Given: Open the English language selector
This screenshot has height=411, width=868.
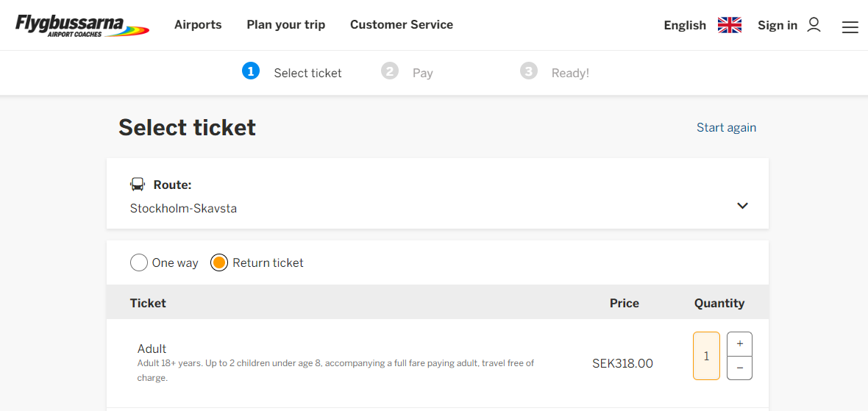Looking at the screenshot, I should pos(685,26).
